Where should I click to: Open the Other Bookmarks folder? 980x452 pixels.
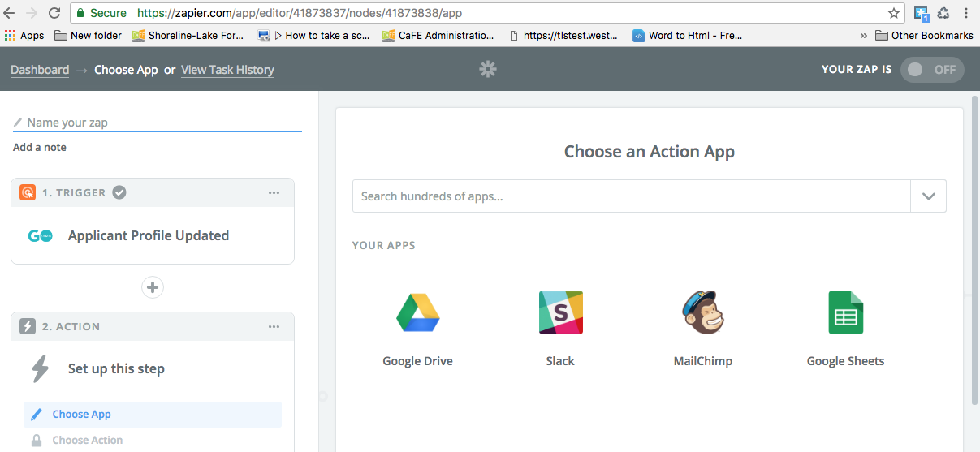click(x=925, y=35)
